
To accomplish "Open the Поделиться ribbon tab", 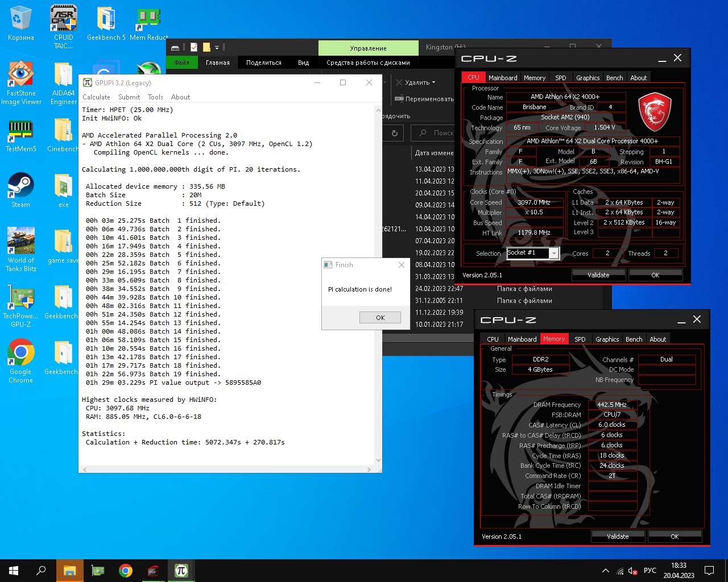I will [x=263, y=63].
